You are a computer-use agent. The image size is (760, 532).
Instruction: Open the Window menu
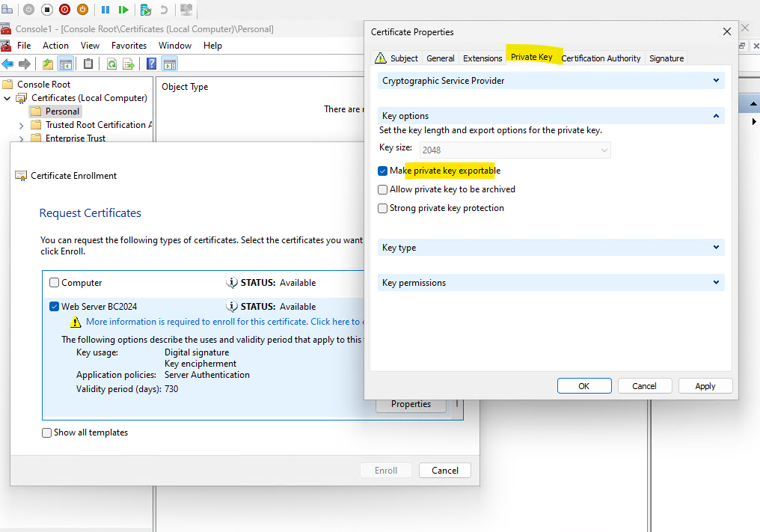coord(175,46)
